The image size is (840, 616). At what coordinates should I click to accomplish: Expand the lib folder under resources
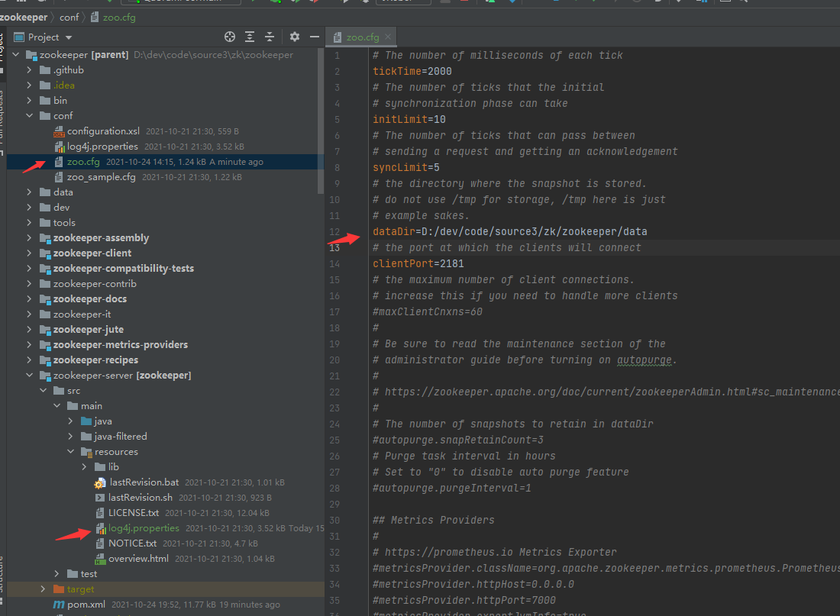(84, 467)
